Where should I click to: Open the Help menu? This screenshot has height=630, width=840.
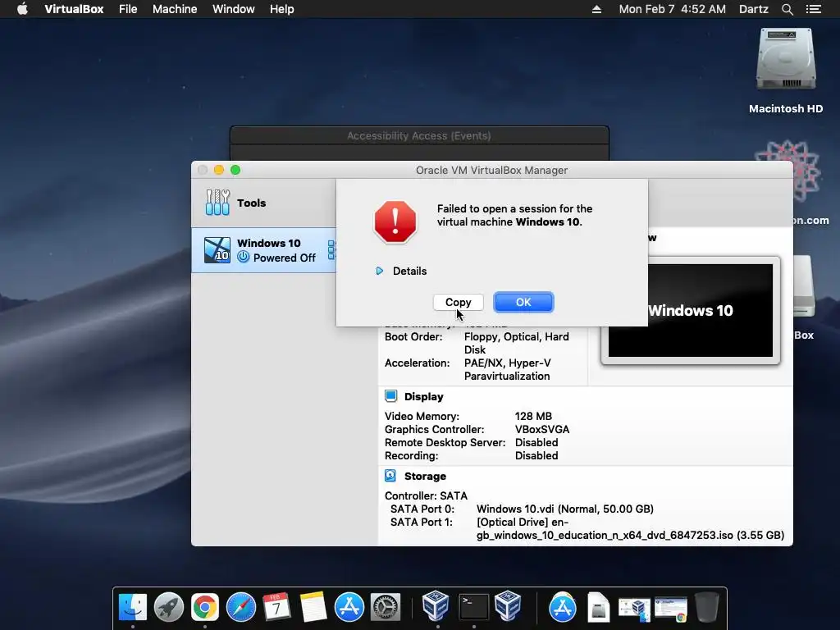coord(282,9)
